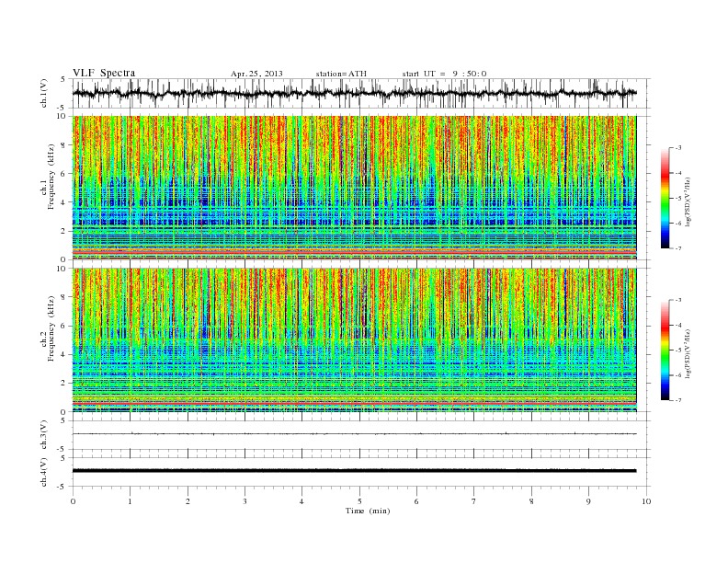Click tick label "3" on the time axis
The width and height of the screenshot is (728, 563).
coord(245,501)
